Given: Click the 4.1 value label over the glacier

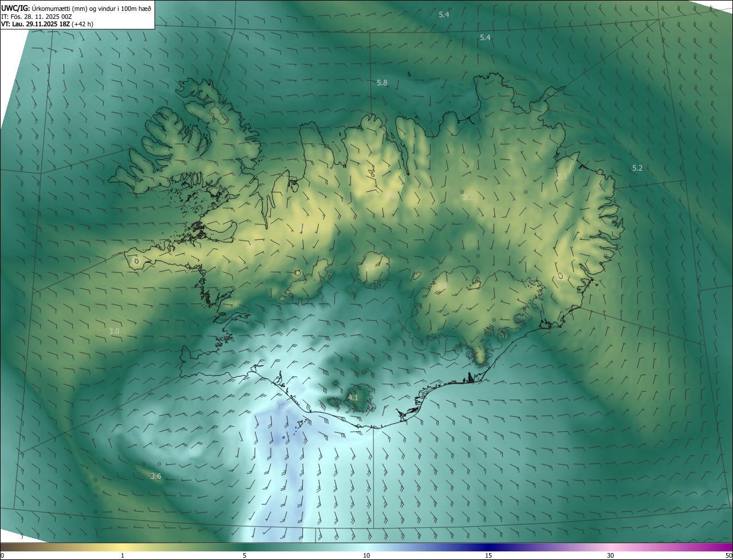Looking at the screenshot, I should click(x=353, y=397).
